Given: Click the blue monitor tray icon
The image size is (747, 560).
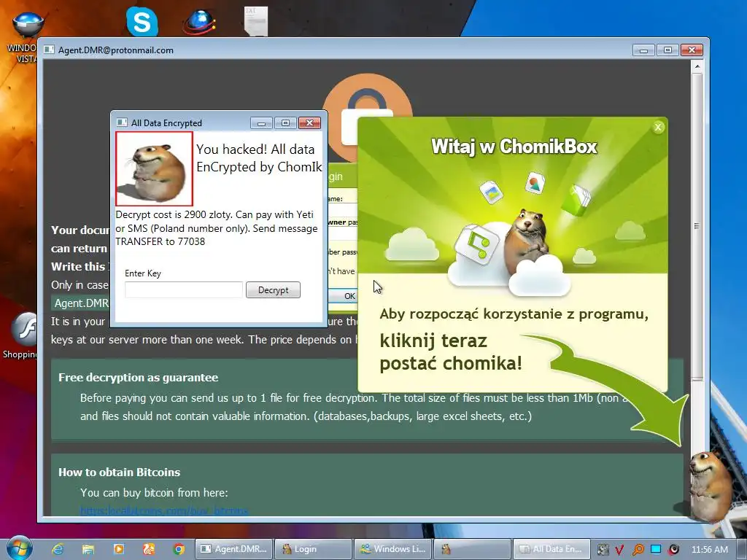Looking at the screenshot, I should (656, 549).
